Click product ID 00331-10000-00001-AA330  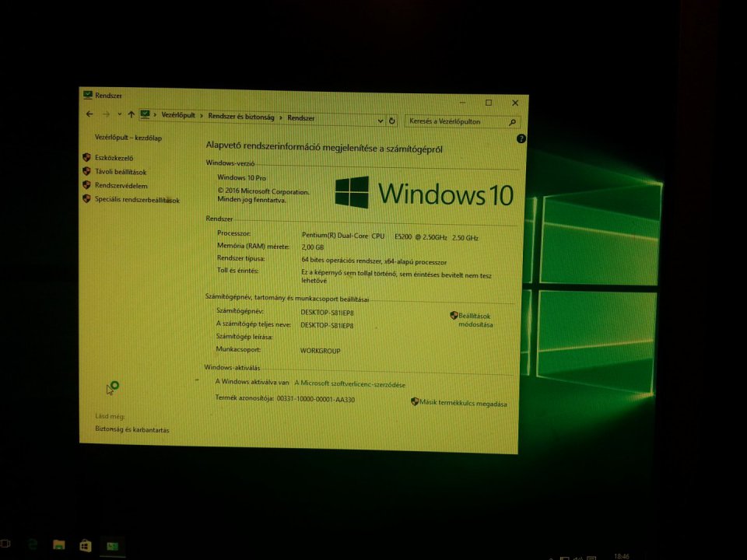point(316,399)
